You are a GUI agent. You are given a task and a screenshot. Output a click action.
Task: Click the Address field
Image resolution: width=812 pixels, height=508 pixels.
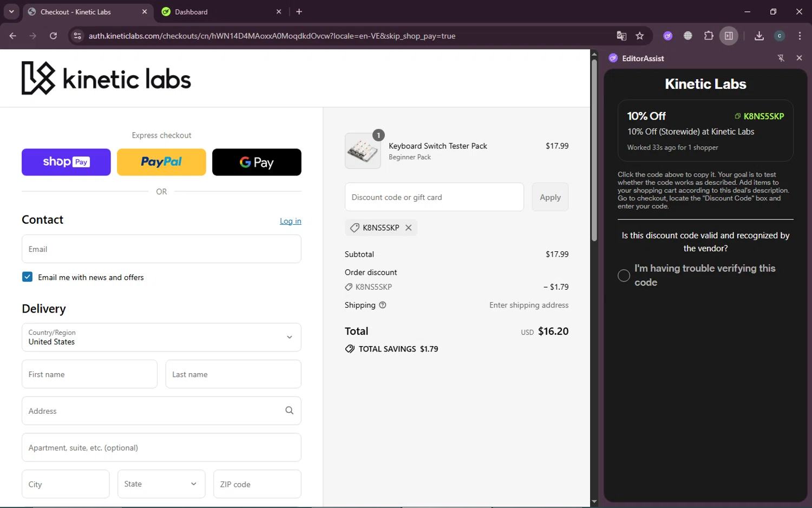[161, 411]
